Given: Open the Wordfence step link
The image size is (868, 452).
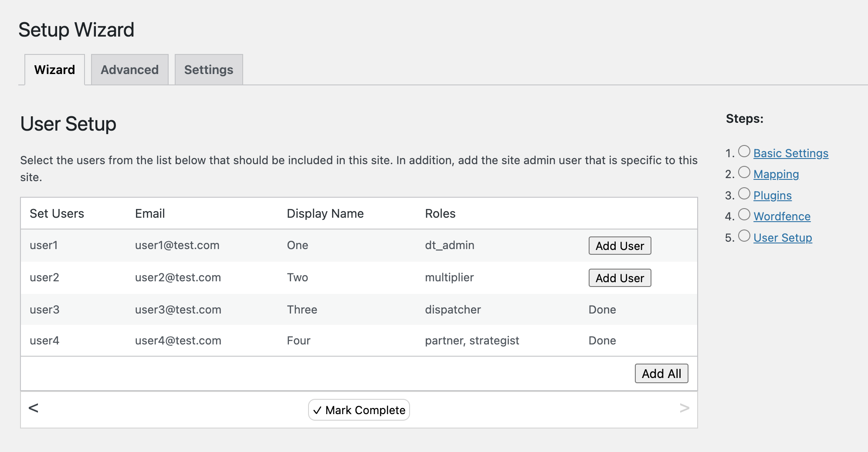Looking at the screenshot, I should [782, 216].
